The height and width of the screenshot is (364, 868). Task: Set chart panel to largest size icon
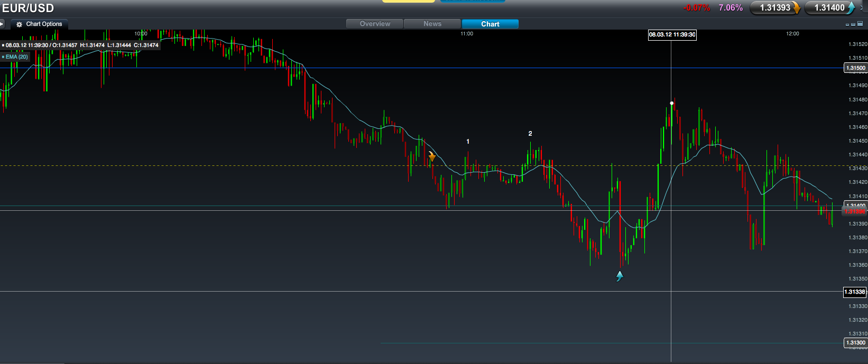(860, 24)
